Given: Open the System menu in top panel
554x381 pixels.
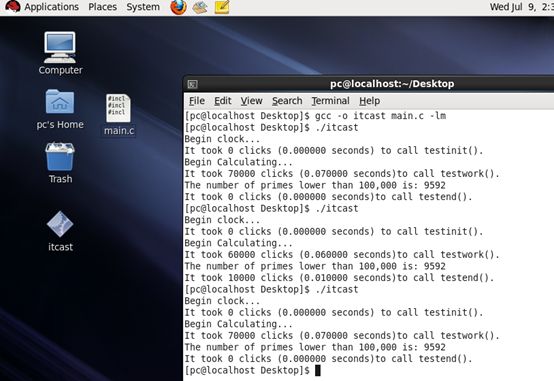Looking at the screenshot, I should (x=143, y=7).
